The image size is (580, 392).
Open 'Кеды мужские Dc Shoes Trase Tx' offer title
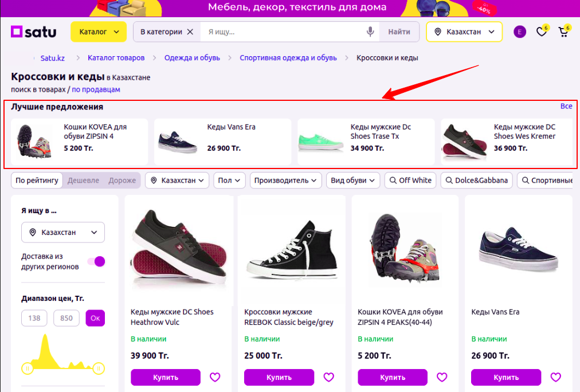point(381,131)
